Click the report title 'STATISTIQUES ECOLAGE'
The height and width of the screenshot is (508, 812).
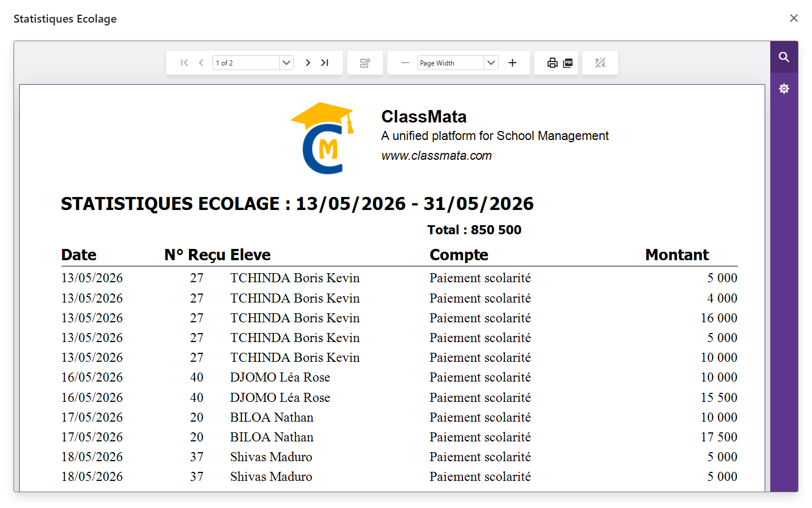pyautogui.click(x=170, y=204)
